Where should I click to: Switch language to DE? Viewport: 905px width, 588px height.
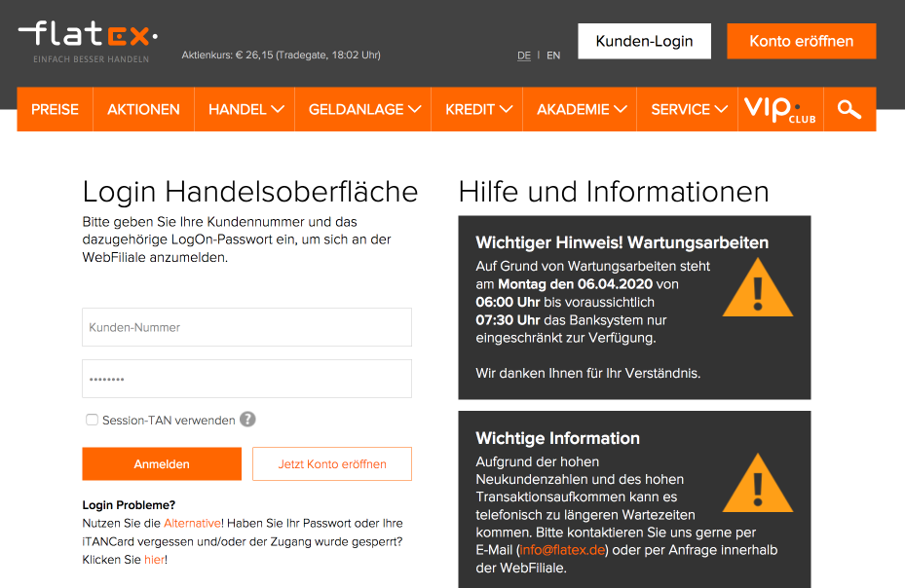pos(524,55)
